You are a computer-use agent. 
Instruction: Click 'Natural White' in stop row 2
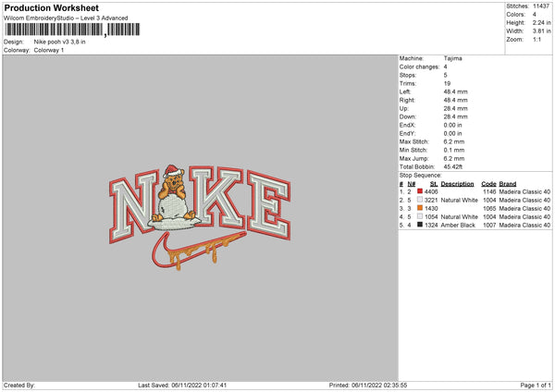pos(459,201)
